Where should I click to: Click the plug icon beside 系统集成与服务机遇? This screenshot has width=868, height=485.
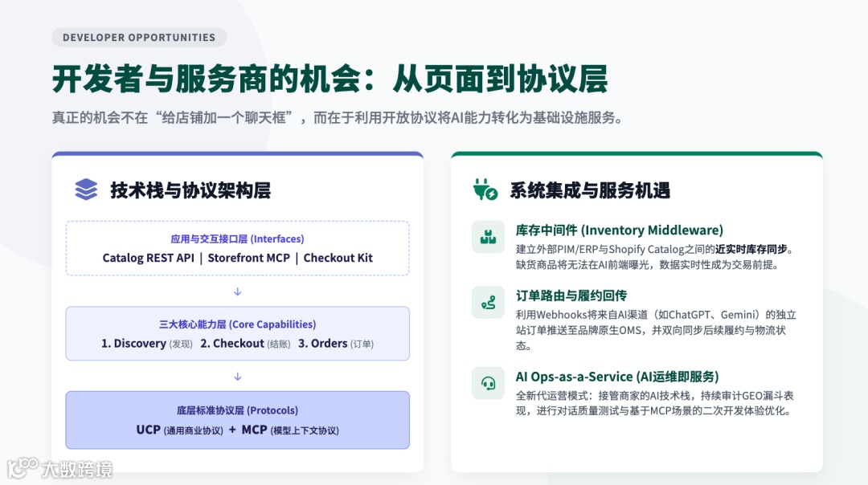(485, 190)
